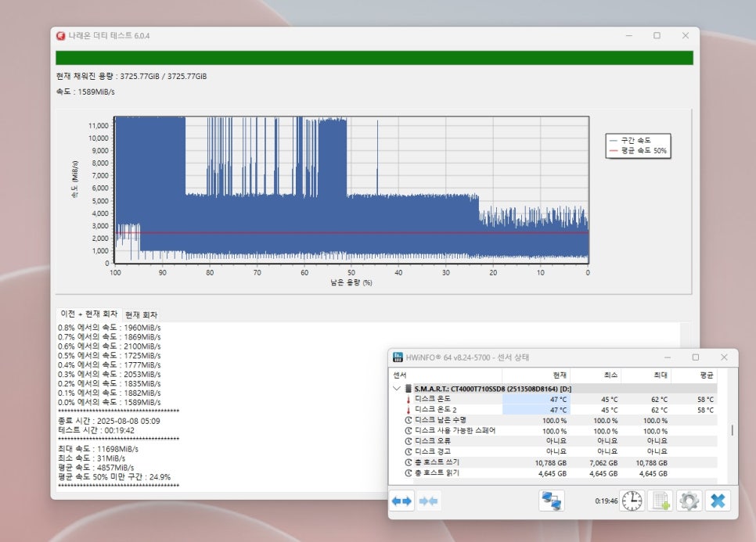Click the 평균 속도 : 4857MiB/s line
The width and height of the screenshot is (756, 542).
click(x=96, y=468)
